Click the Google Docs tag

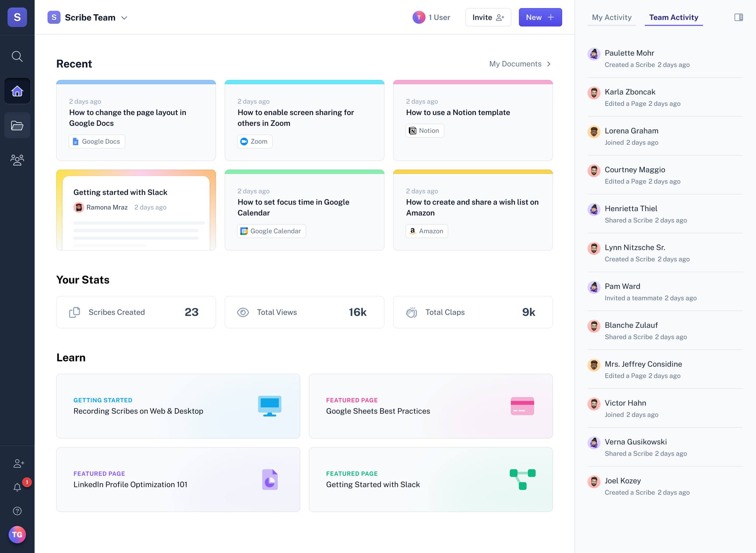97,141
